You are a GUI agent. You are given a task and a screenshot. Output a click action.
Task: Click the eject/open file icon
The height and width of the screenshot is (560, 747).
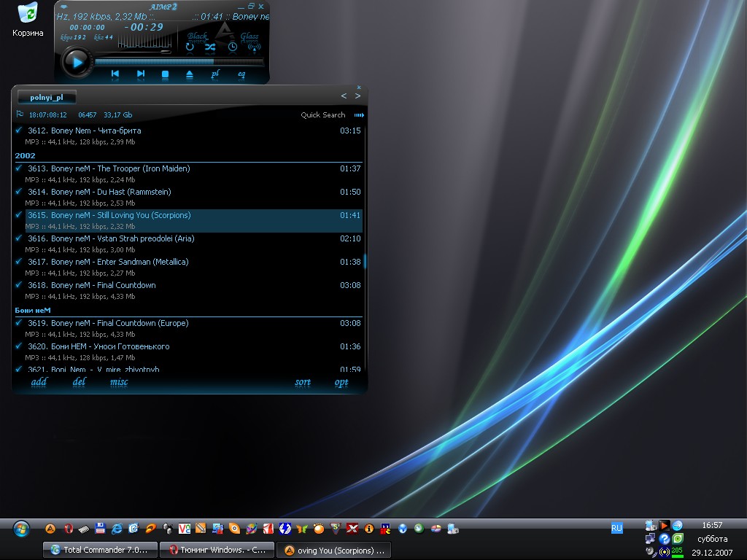click(190, 74)
